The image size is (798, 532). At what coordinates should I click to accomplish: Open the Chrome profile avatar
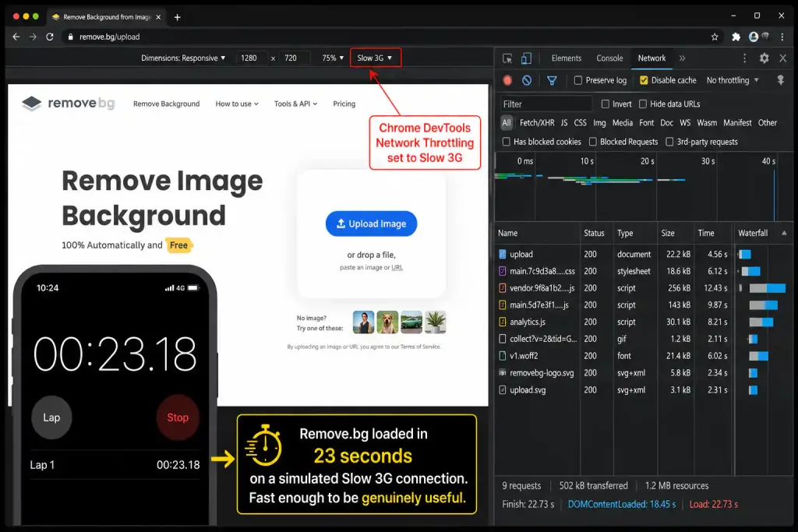tap(754, 37)
